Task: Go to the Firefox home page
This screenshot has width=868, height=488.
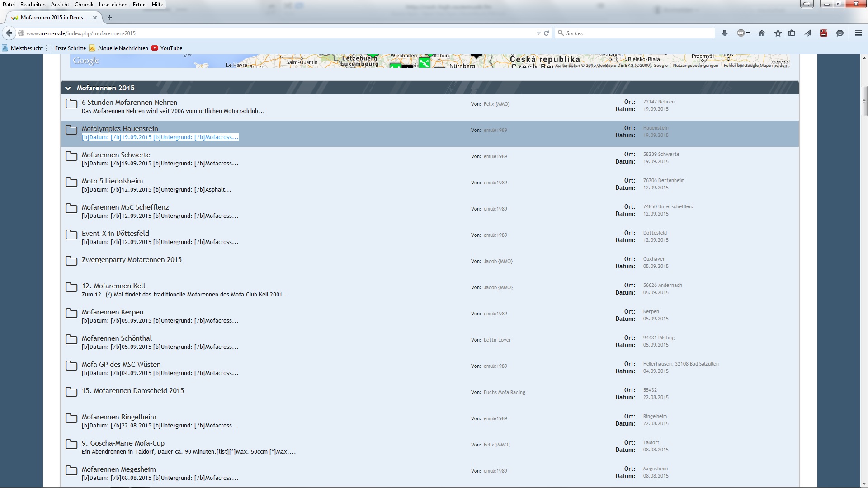Action: tap(762, 33)
